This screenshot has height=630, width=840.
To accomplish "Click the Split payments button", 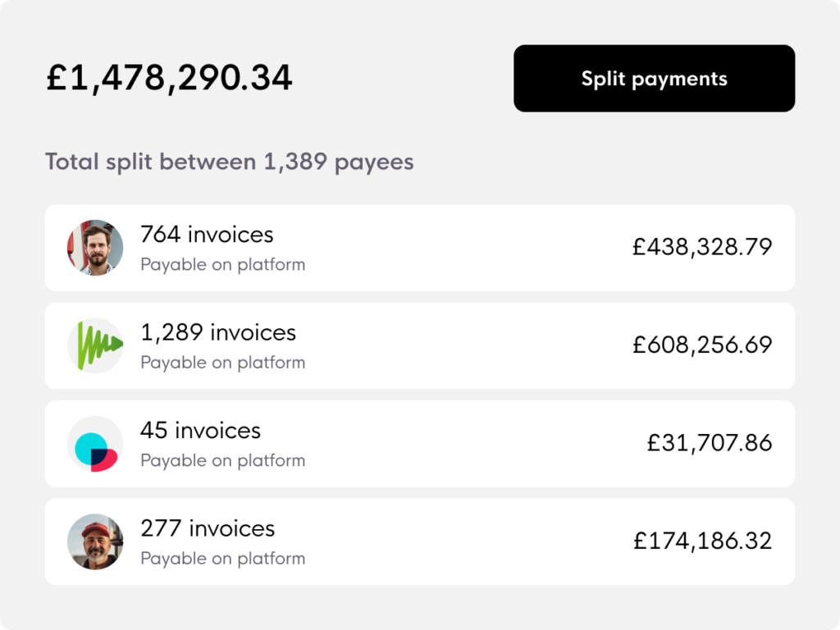I will 654,78.
